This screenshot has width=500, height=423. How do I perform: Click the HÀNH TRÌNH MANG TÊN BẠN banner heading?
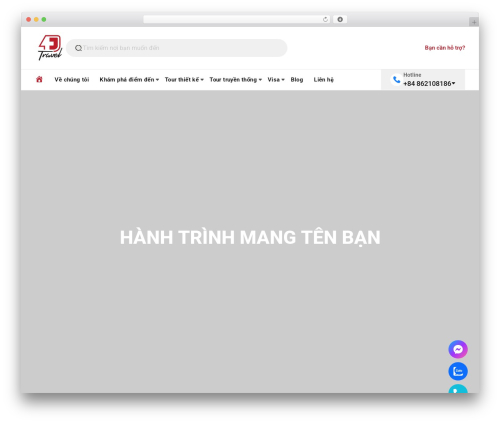[x=250, y=238]
